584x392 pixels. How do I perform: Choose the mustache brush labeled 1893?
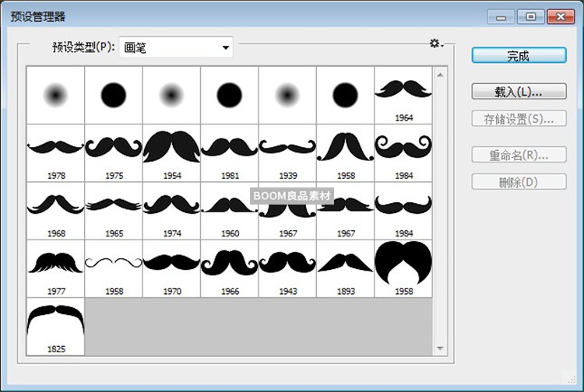coord(345,268)
